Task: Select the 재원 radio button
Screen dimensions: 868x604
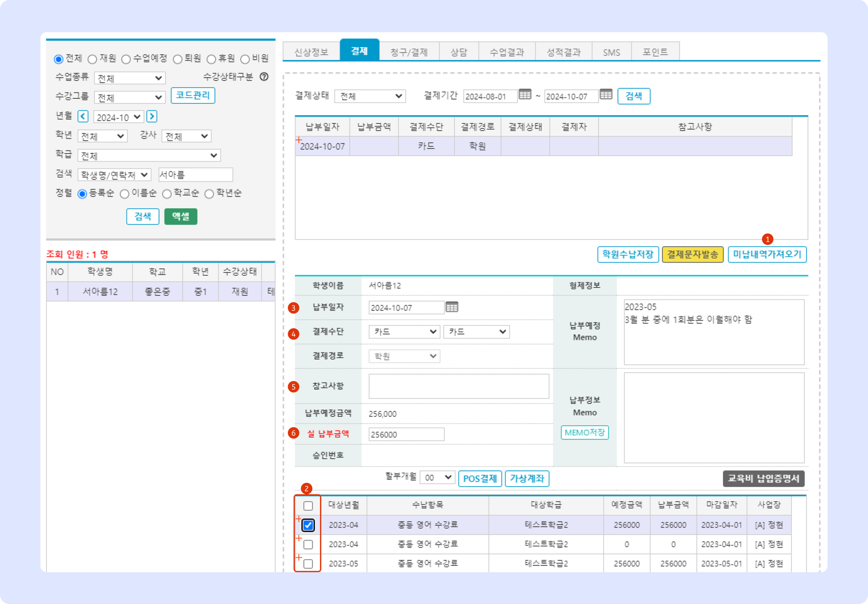Action: 92,59
